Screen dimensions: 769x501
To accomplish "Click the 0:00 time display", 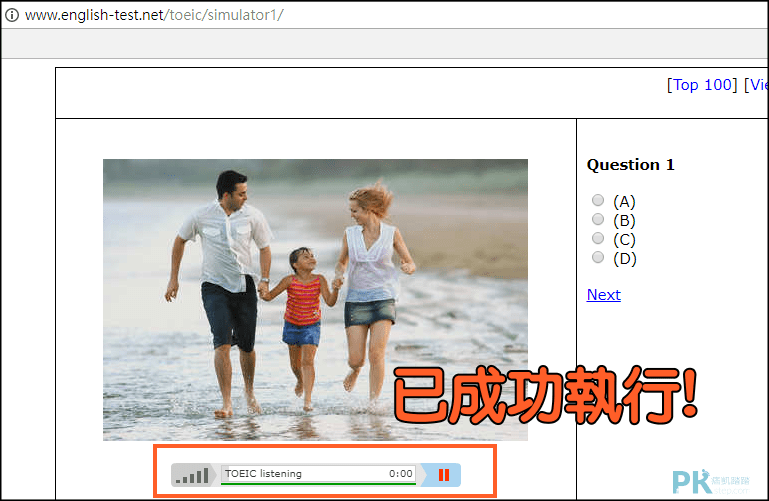I will coord(401,474).
